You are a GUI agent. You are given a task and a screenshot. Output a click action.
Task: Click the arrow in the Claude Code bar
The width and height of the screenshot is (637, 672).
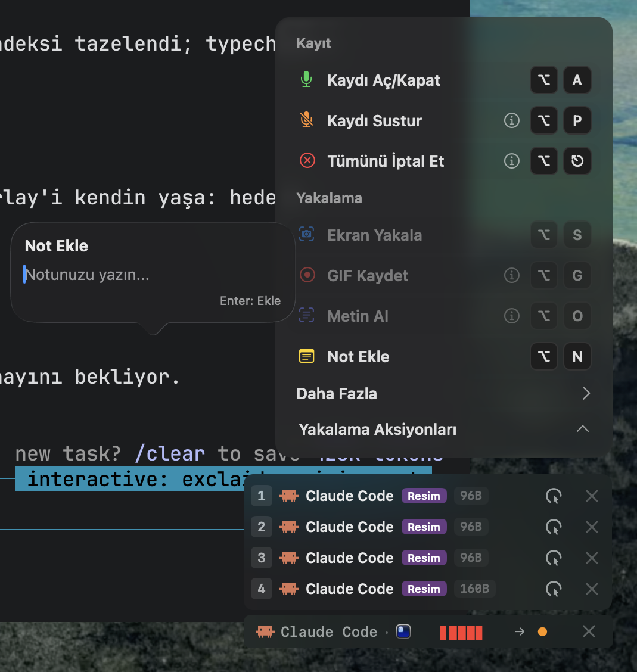click(x=520, y=631)
